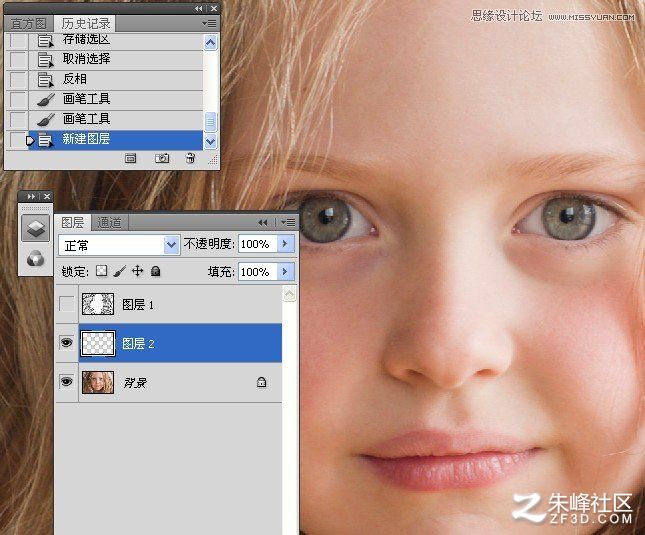Click the history scrollbar up arrow
This screenshot has height=535, width=645.
click(210, 42)
